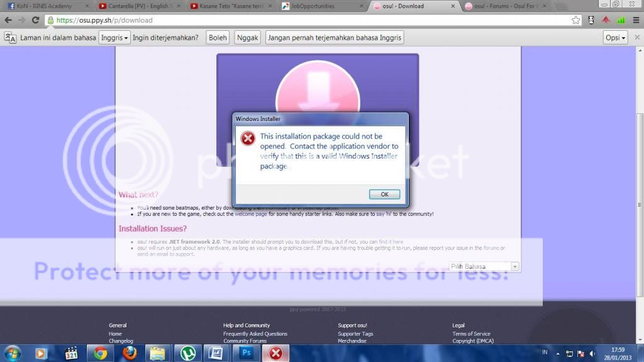Click Nggak to decline translation
The width and height of the screenshot is (644, 362).
tap(247, 37)
